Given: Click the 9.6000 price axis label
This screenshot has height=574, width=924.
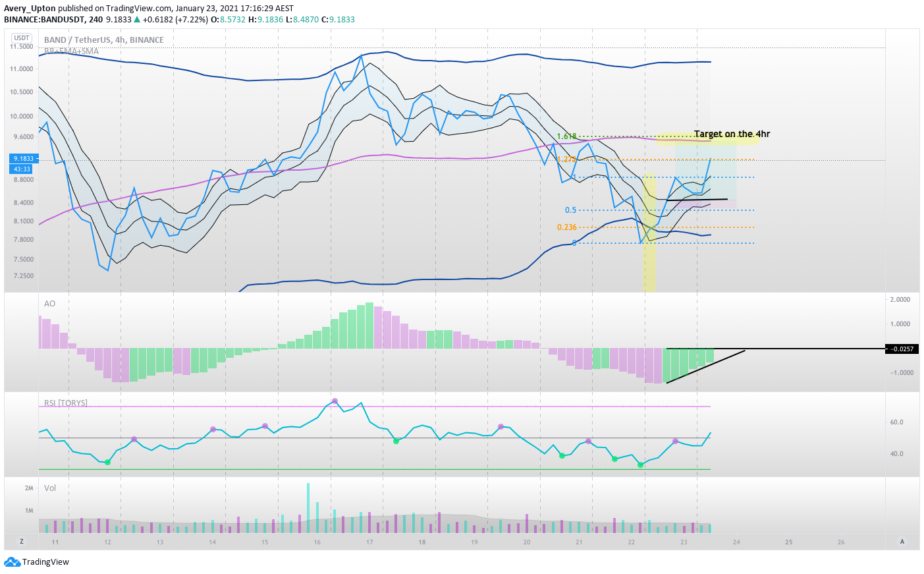Looking at the screenshot, I should pyautogui.click(x=23, y=137).
